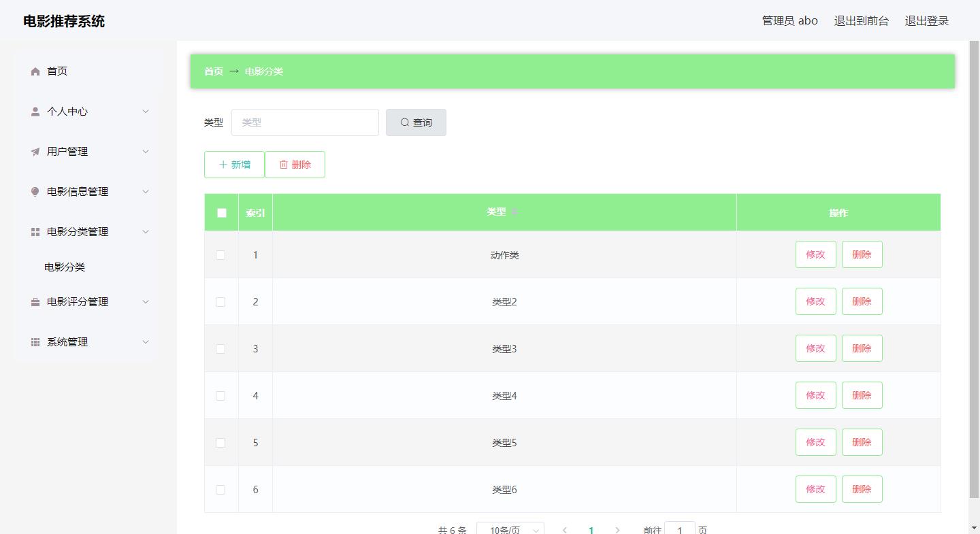
Task: Click 删除 for row 类型2
Action: (x=862, y=301)
